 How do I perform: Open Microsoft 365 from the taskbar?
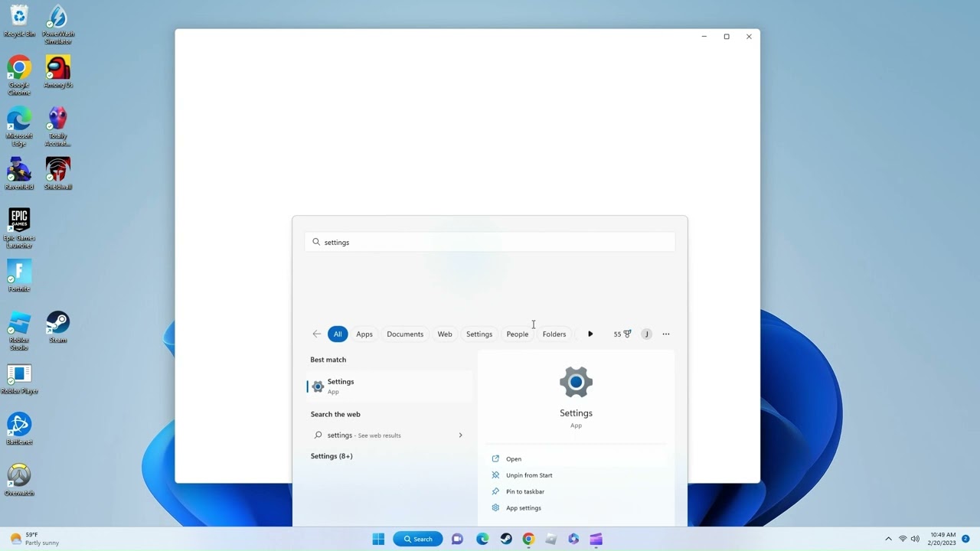point(573,539)
